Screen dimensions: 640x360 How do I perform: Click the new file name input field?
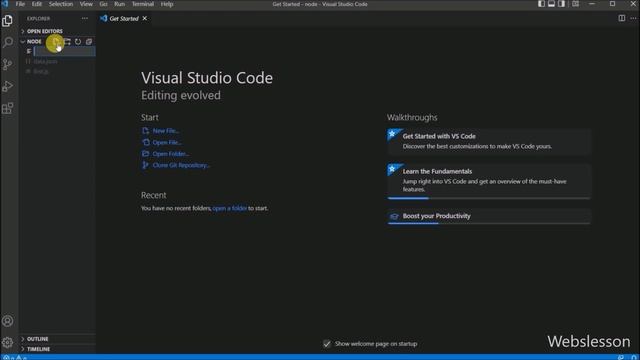[x=64, y=51]
